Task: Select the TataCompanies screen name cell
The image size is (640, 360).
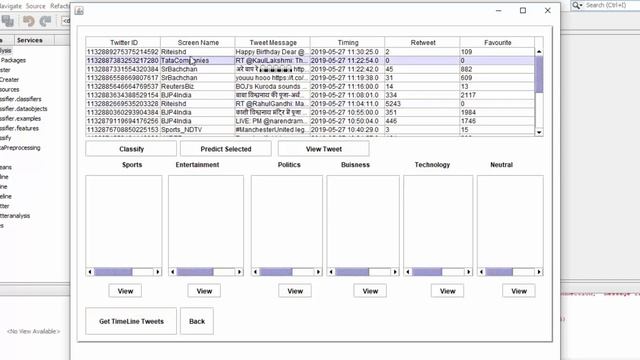Action: click(x=198, y=60)
